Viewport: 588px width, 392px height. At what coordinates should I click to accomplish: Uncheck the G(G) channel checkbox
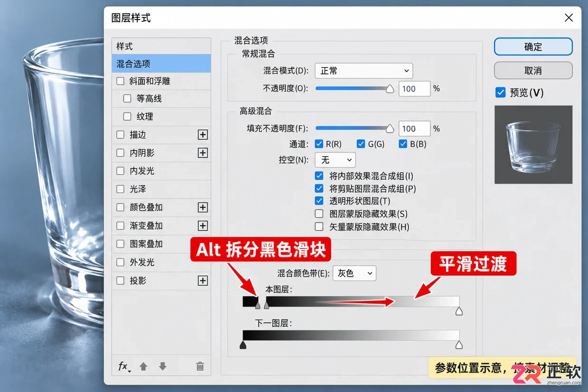(361, 144)
